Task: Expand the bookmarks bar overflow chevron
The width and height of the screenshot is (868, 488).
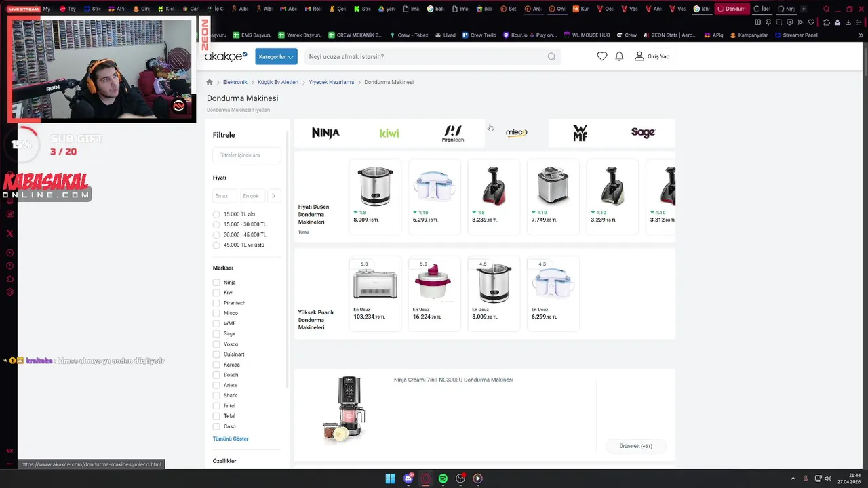Action: point(860,35)
